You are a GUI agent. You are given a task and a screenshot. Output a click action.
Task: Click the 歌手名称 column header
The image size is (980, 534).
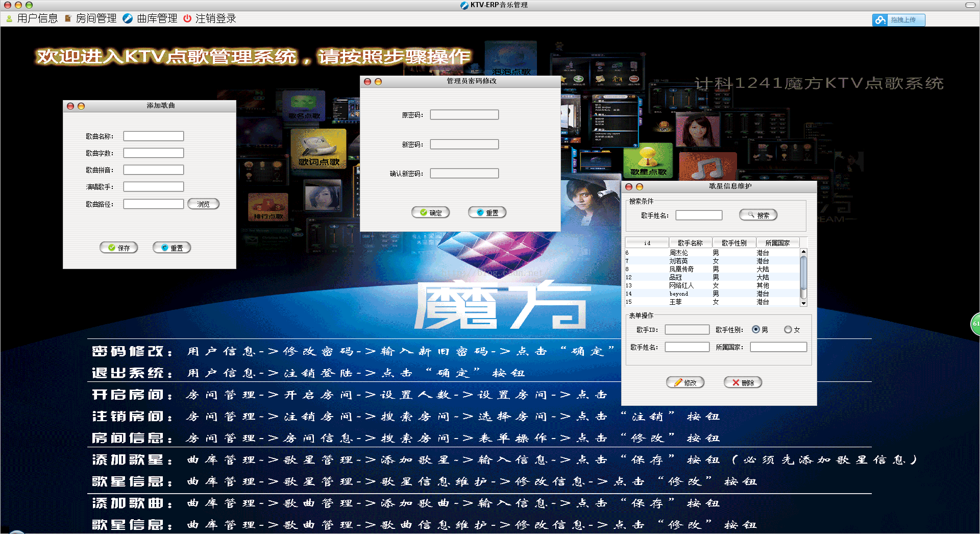pyautogui.click(x=691, y=243)
